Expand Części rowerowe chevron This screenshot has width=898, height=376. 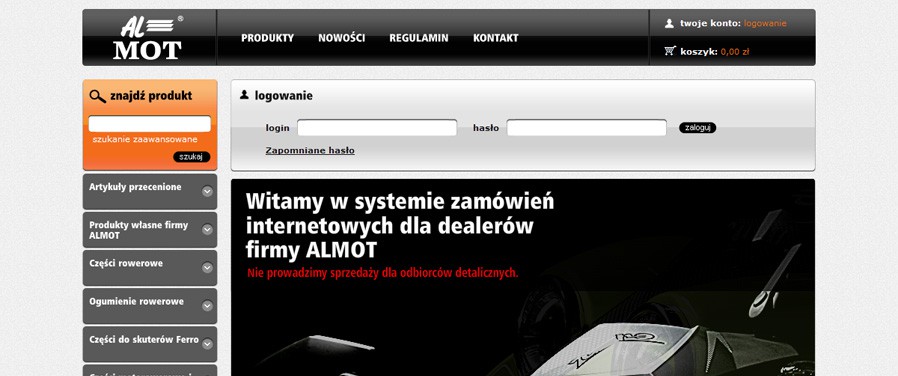click(207, 268)
